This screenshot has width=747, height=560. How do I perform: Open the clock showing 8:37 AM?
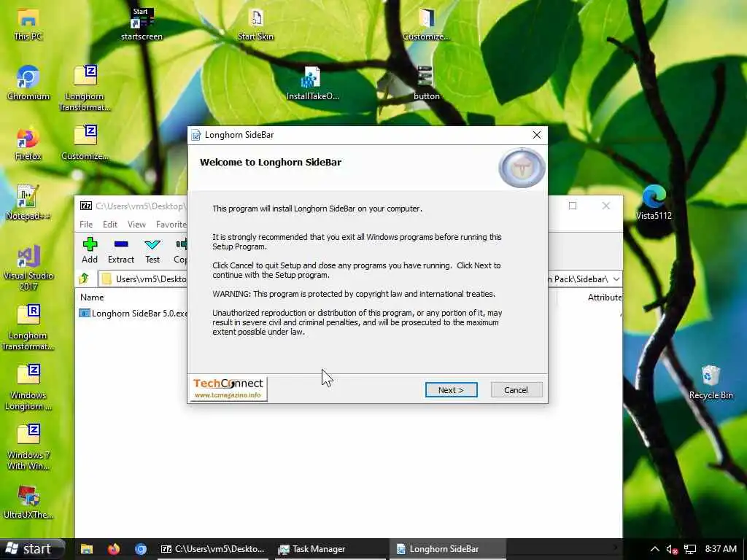click(720, 549)
